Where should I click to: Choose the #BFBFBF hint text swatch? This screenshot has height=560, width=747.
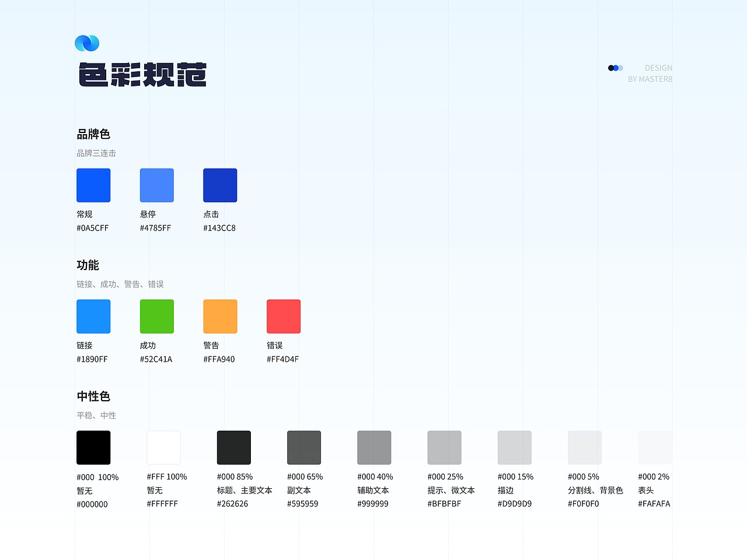tap(445, 448)
